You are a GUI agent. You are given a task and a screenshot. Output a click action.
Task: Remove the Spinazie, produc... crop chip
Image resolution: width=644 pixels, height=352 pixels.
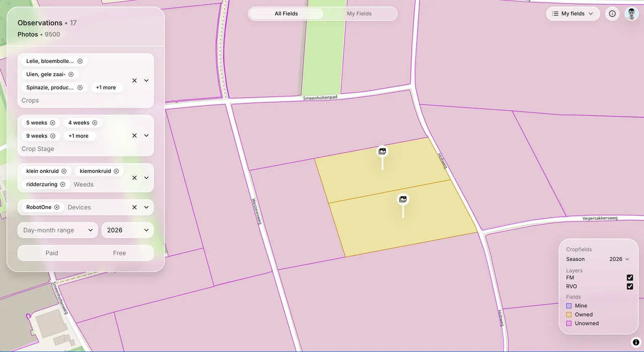click(x=80, y=88)
